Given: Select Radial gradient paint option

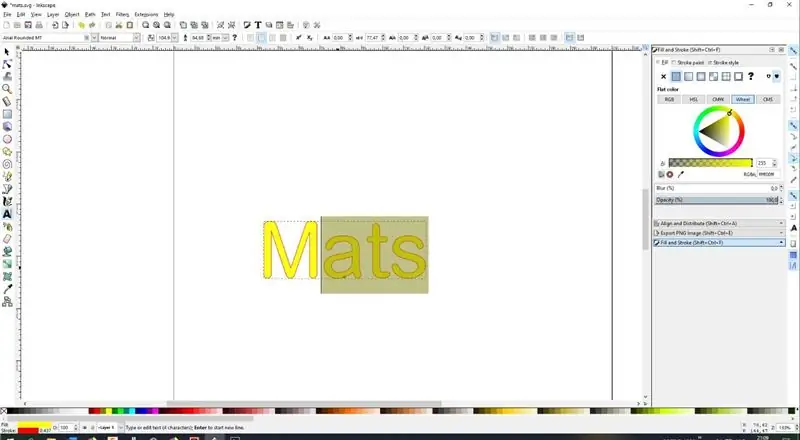Looking at the screenshot, I should coord(701,77).
